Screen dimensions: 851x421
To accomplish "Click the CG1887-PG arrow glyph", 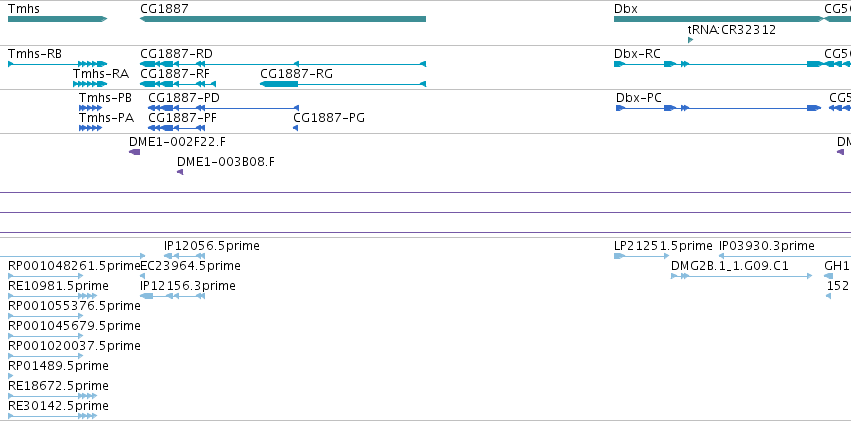I will point(296,128).
